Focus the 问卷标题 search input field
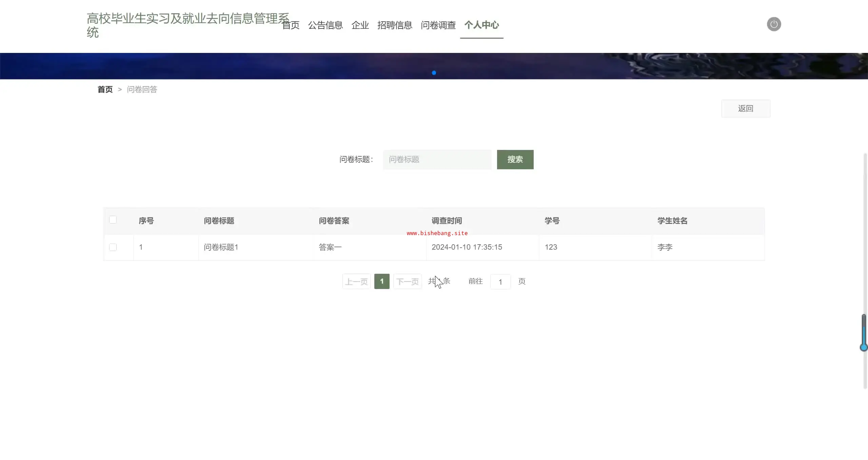This screenshot has height=460, width=868. [437, 159]
